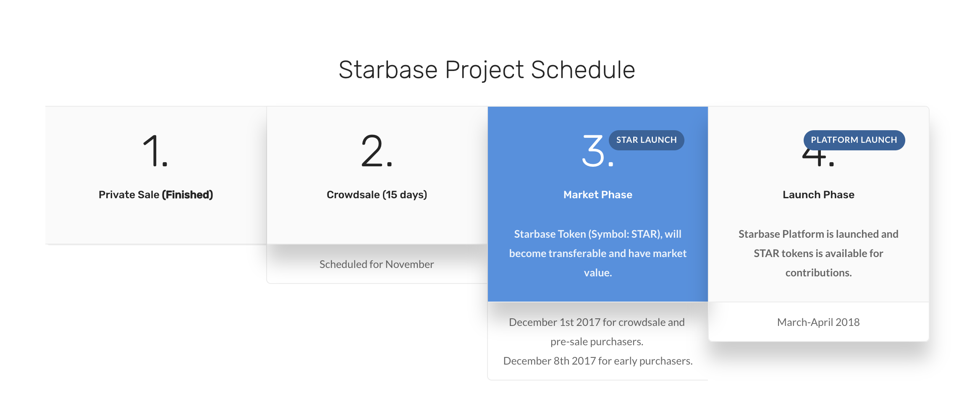This screenshot has height=420, width=980.
Task: Click the Scheduled for November note
Action: tap(377, 264)
